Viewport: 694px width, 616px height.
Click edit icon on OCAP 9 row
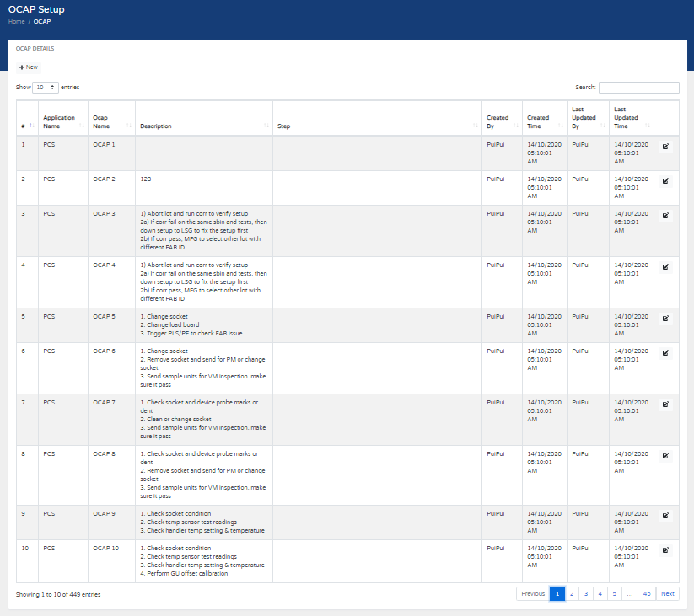665,515
